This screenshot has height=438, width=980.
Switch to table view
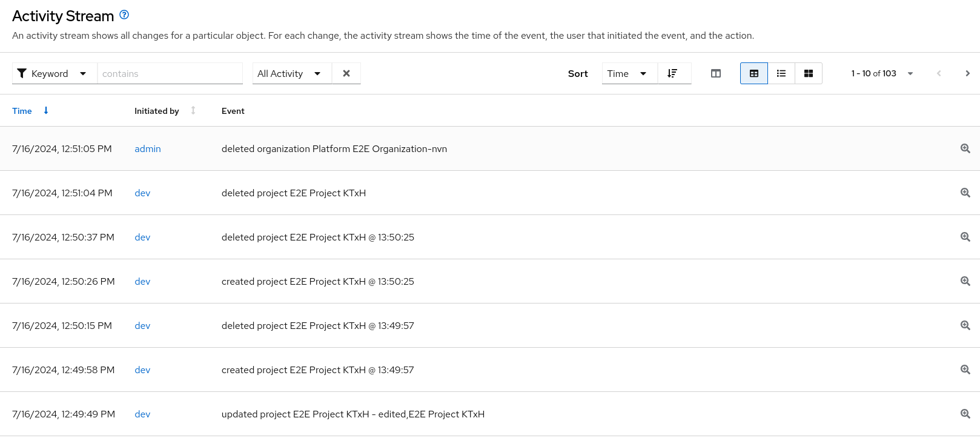coord(754,73)
